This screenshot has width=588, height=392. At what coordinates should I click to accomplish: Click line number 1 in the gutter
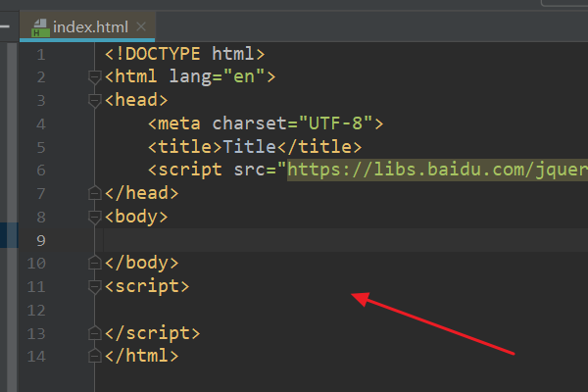41,55
